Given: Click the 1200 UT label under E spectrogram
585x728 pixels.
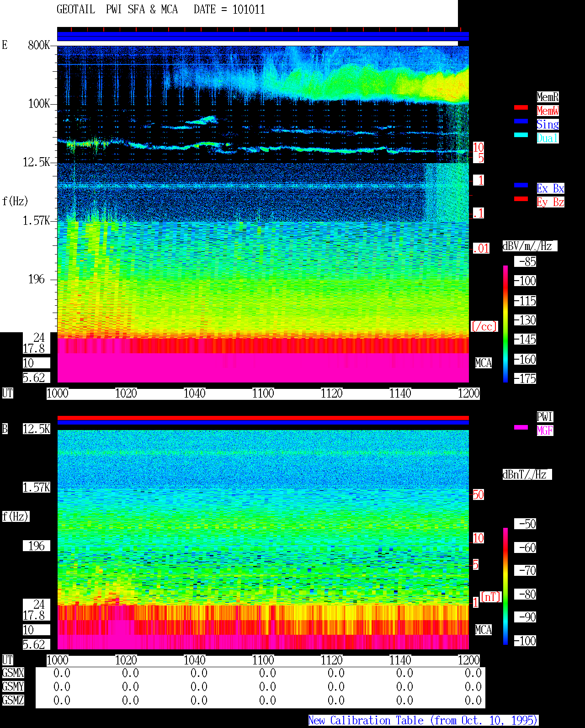Looking at the screenshot, I should point(469,393).
